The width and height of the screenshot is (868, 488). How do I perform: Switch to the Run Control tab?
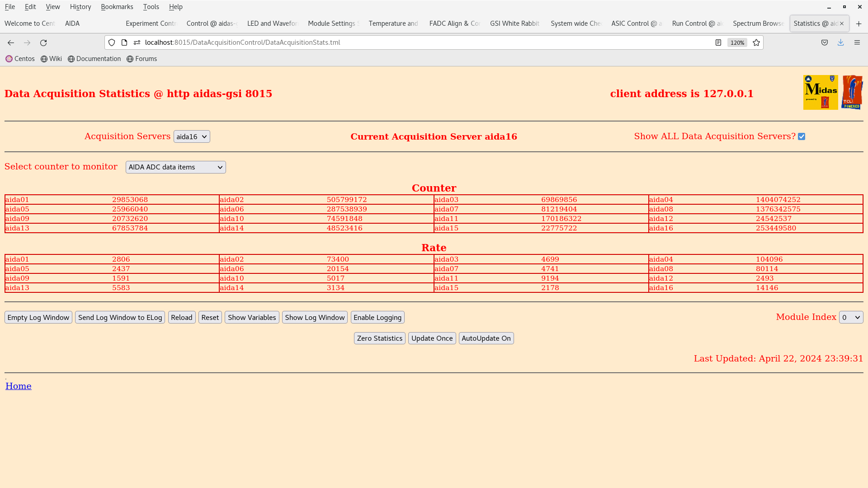(696, 23)
